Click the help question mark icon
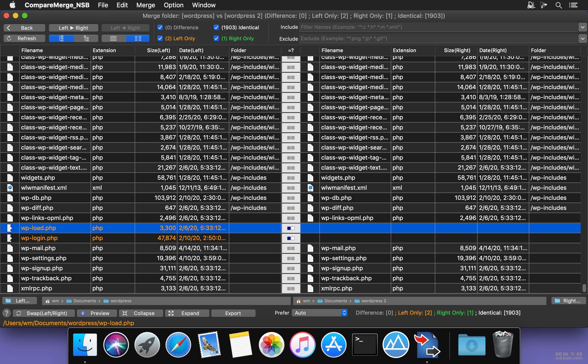The height and width of the screenshot is (364, 588). click(6, 313)
